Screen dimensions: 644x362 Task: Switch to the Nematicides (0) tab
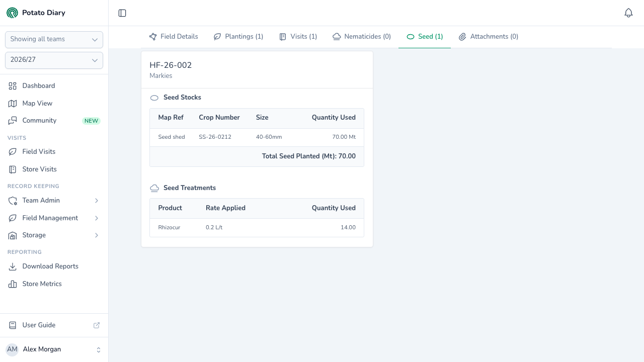(x=362, y=37)
